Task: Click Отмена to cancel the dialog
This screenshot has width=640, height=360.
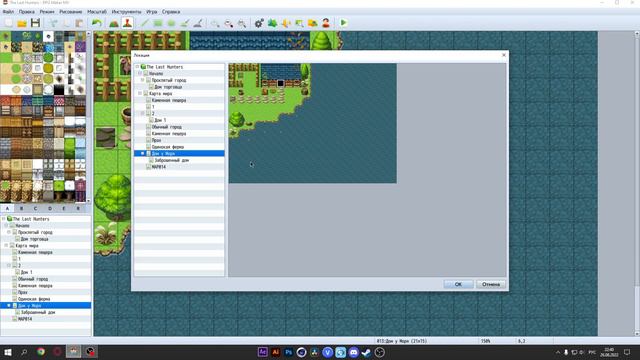Action: pyautogui.click(x=491, y=284)
